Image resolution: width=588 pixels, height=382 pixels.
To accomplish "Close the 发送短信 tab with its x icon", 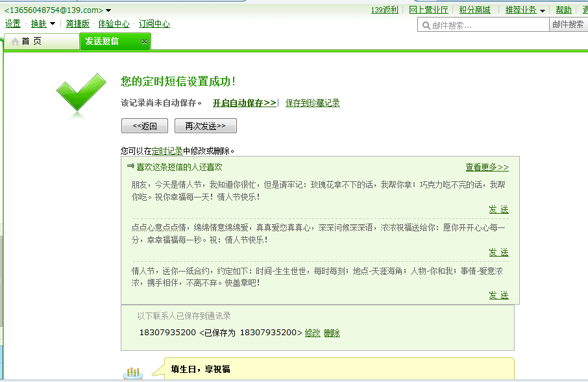I will 144,40.
